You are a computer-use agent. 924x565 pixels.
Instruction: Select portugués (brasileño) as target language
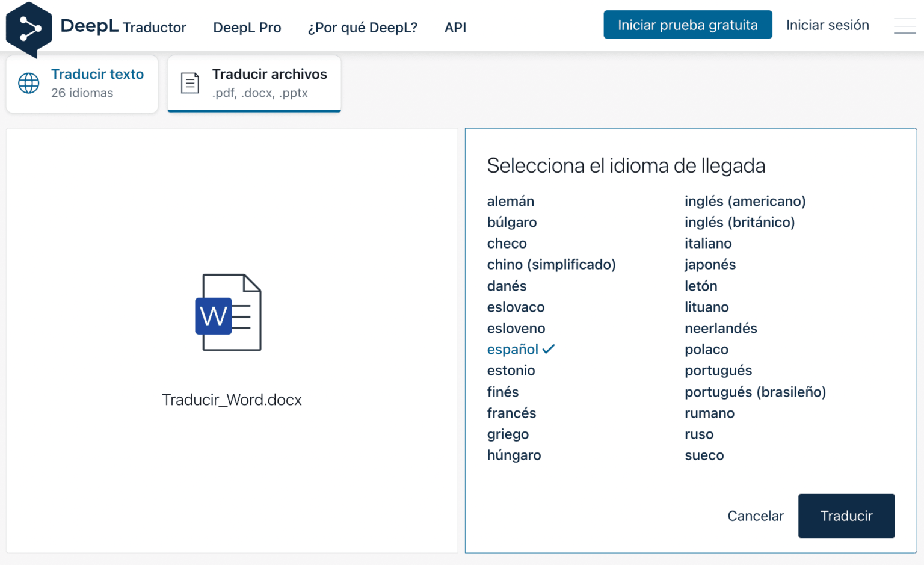tap(755, 392)
